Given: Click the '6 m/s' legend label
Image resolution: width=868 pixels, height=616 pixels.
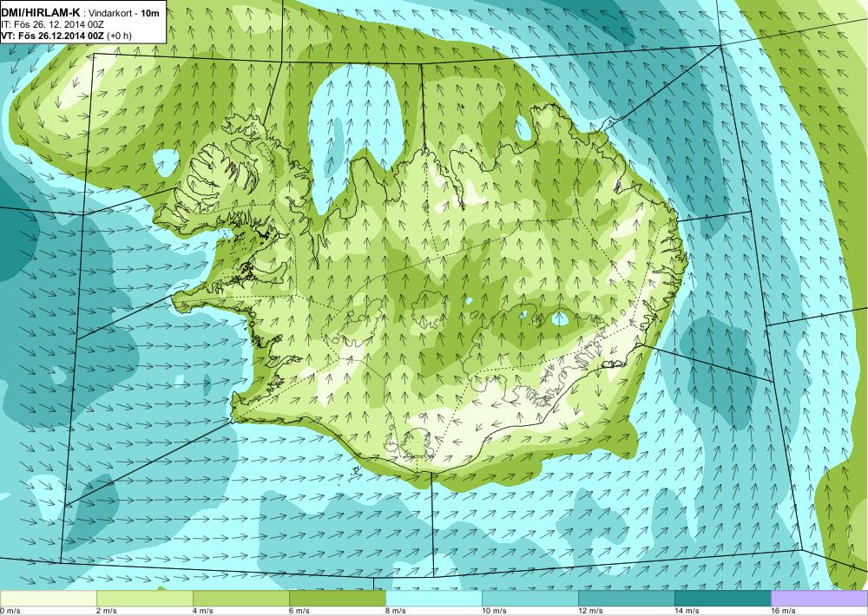Looking at the screenshot, I should point(299,611).
